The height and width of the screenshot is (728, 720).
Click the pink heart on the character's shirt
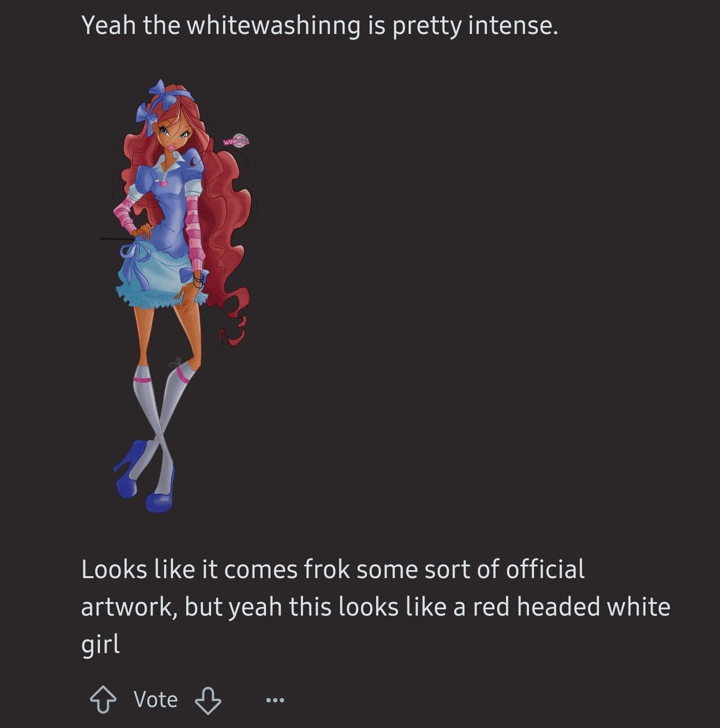[x=163, y=184]
